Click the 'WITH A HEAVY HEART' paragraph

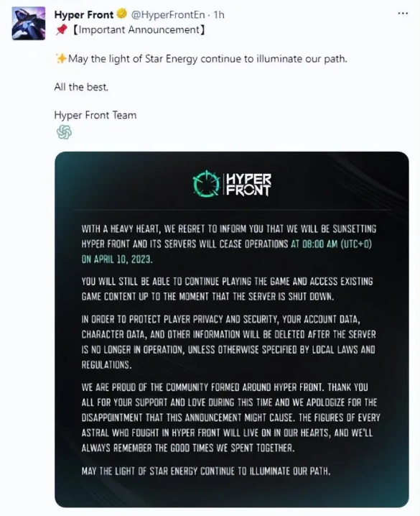click(229, 244)
